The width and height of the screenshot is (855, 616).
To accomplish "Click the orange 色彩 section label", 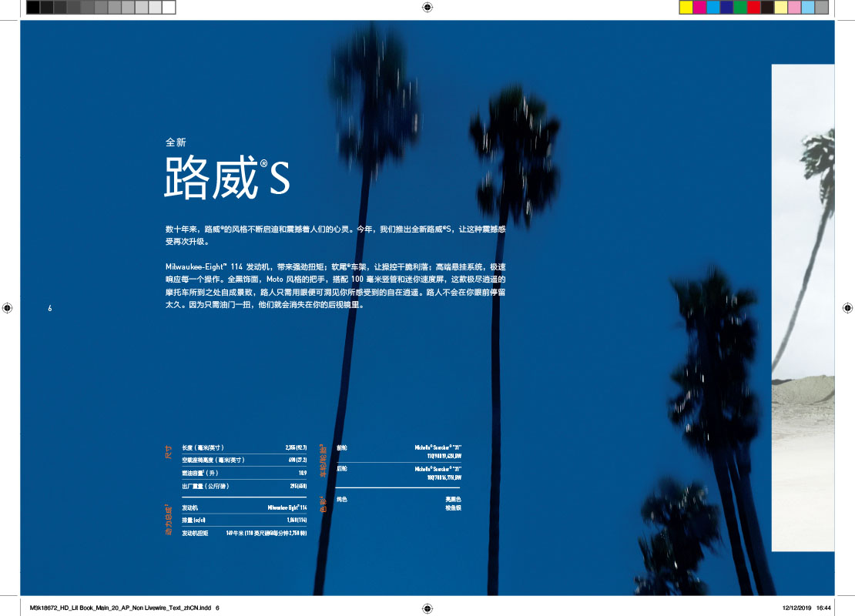I will point(323,504).
